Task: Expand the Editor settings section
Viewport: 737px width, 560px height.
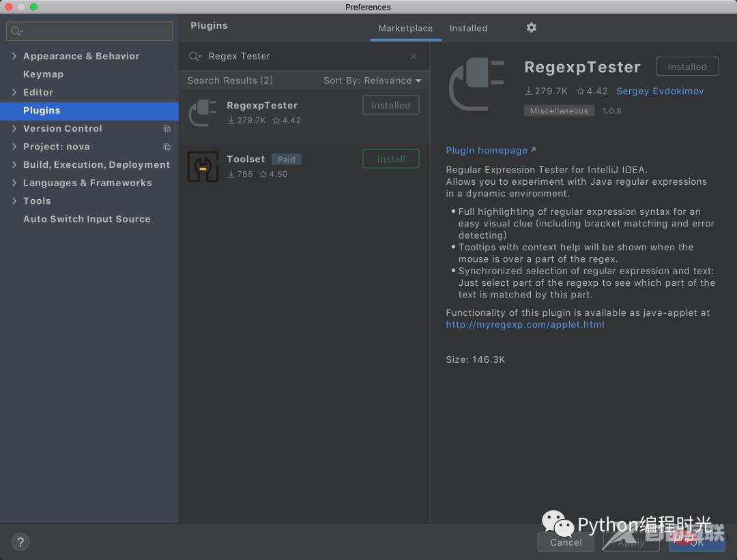Action: [x=14, y=92]
